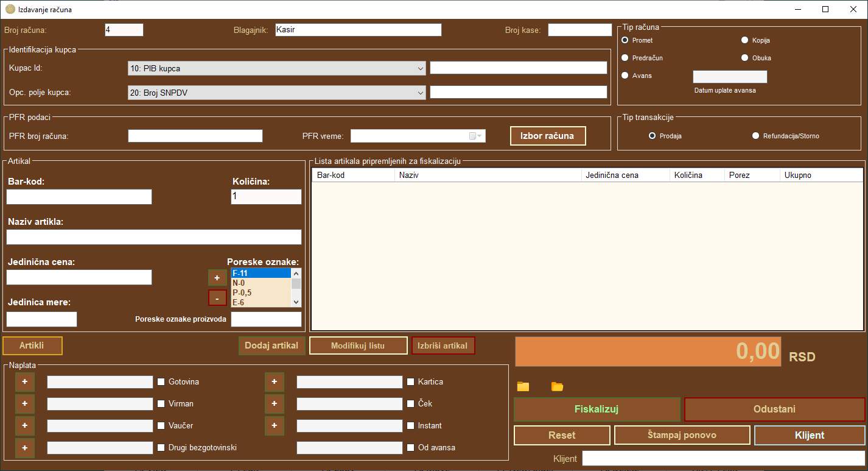The width and height of the screenshot is (868, 471).
Task: Click the Odustani button
Action: 775,409
